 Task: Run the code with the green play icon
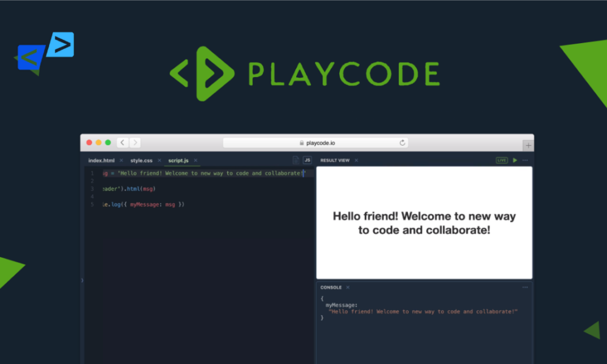515,160
